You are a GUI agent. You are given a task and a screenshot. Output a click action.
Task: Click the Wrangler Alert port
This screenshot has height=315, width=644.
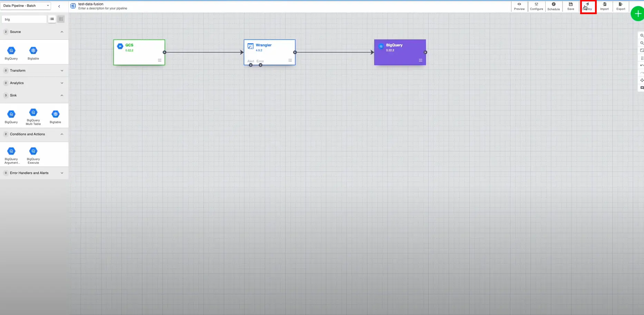pos(251,65)
